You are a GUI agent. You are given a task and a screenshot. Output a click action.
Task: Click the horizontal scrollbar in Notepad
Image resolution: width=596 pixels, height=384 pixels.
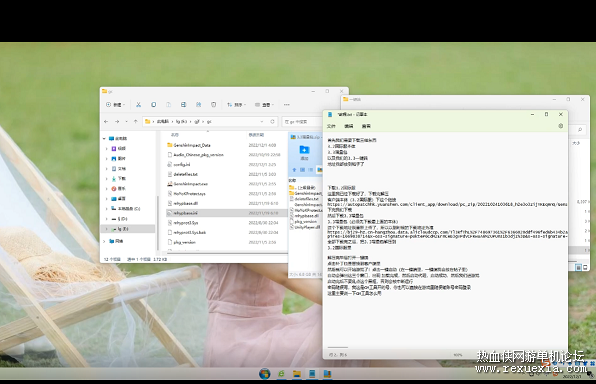point(338,348)
